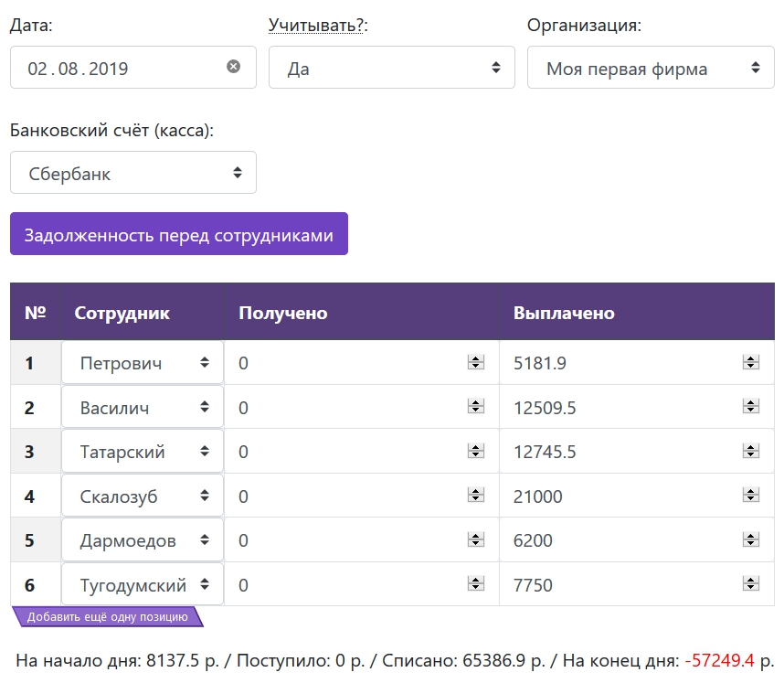Click spinner arrows in Татарский's Получено field
784x683 pixels.
pos(475,452)
